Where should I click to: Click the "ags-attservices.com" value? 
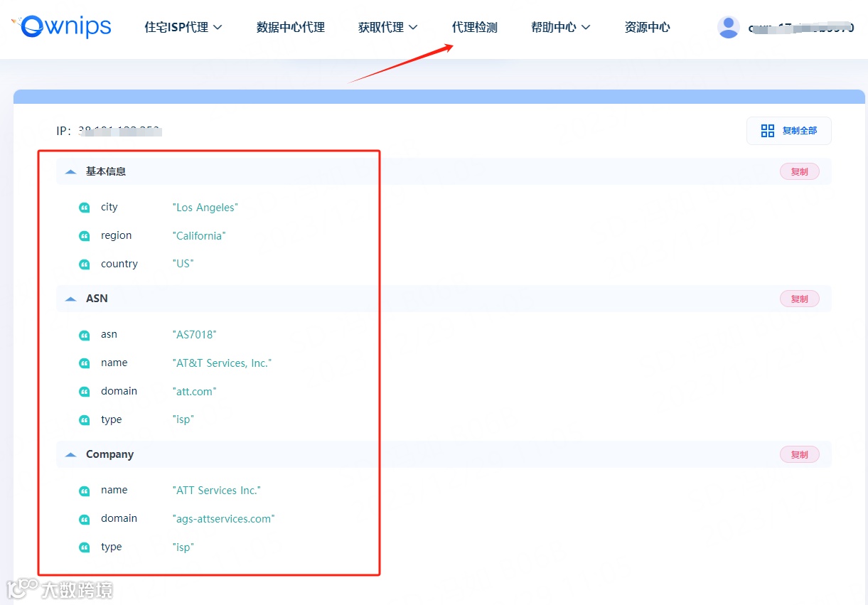tap(223, 519)
